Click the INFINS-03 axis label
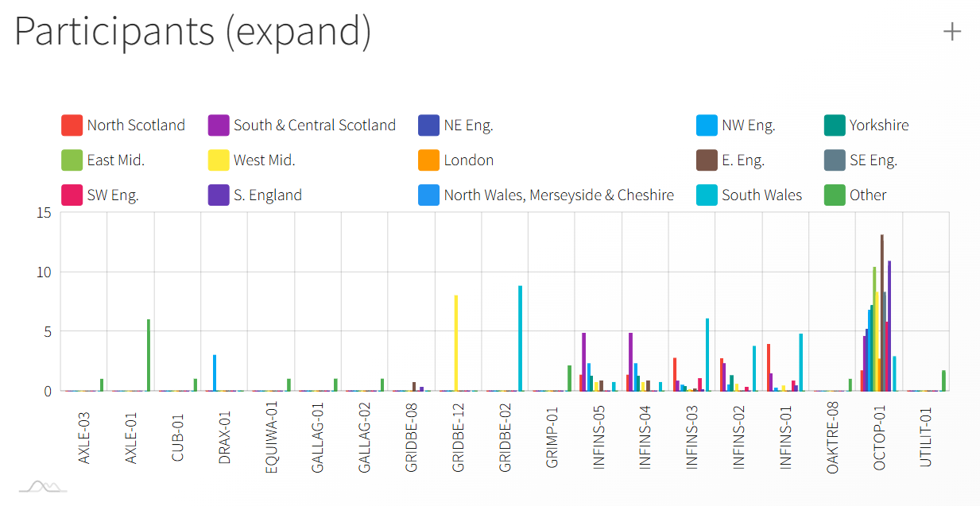Image resolution: width=980 pixels, height=506 pixels. pos(692,439)
